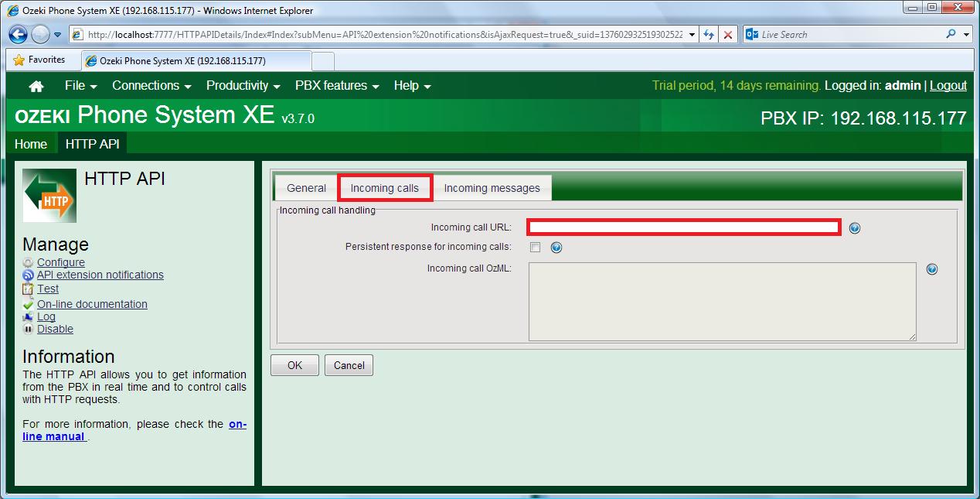The image size is (980, 499).
Task: Click the green check icon beside On-line documentation
Action: [29, 305]
